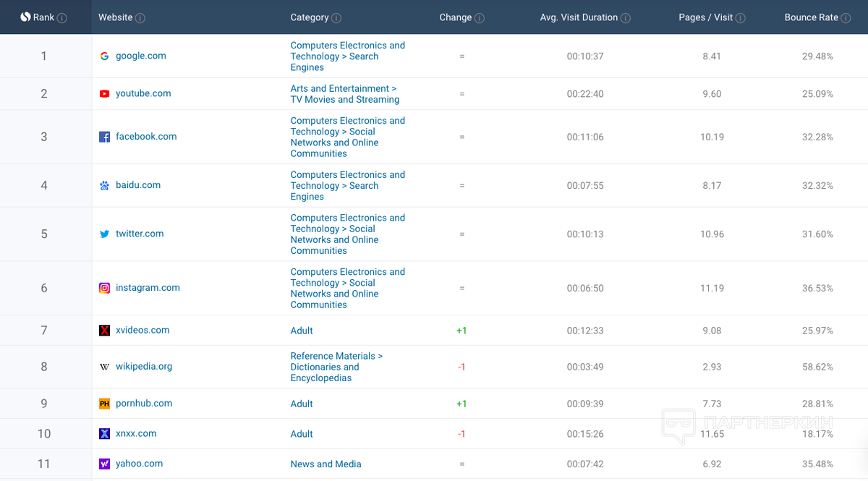
Task: Select the 8.41 pages per visit value
Action: 712,56
